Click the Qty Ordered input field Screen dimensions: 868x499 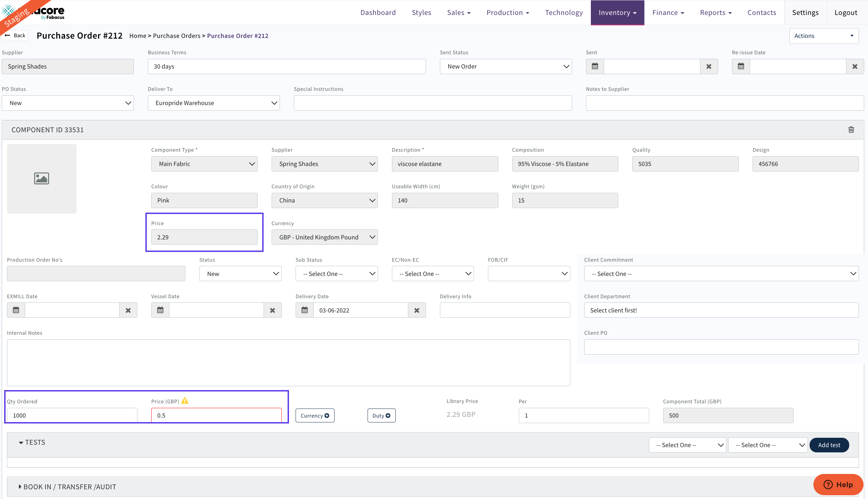tap(72, 415)
